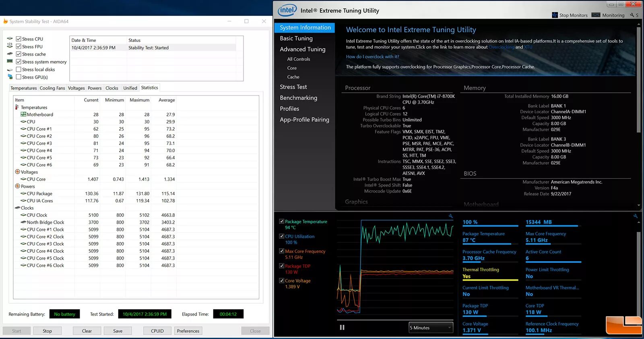
Task: Open Stress Test in the XTU sidebar
Action: pyautogui.click(x=293, y=87)
